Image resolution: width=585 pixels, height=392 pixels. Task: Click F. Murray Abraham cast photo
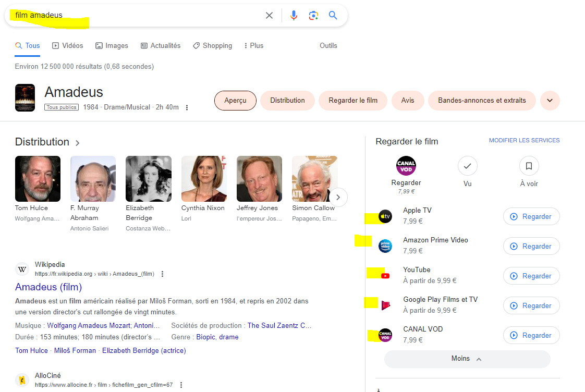click(93, 179)
